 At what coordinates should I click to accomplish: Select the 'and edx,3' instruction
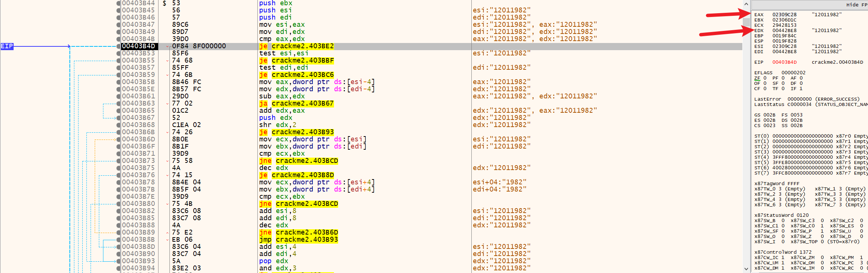point(277,268)
